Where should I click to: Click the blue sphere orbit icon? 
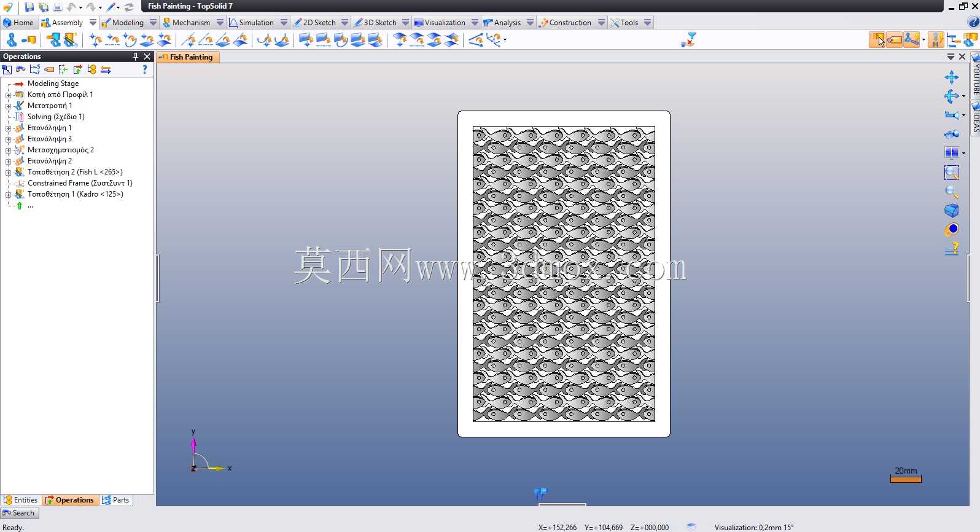952,230
